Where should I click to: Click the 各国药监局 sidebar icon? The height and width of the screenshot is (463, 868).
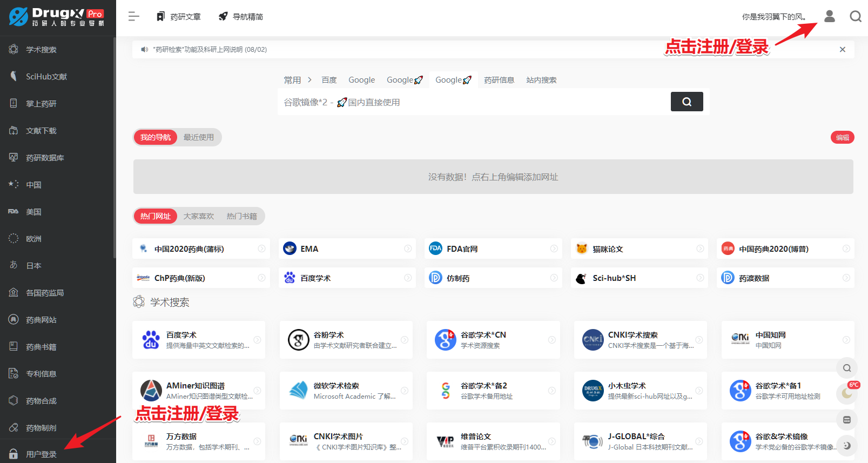[x=14, y=292]
